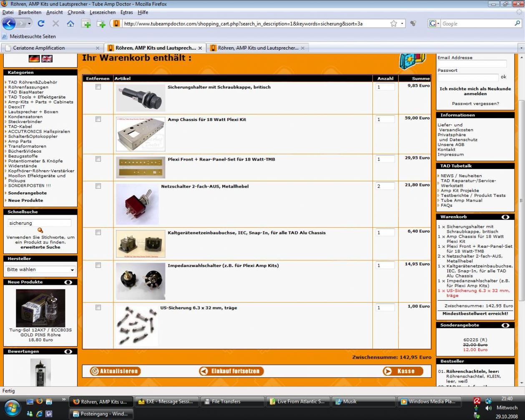
Task: Open the Sonderangebote category link
Action: [x=28, y=193]
